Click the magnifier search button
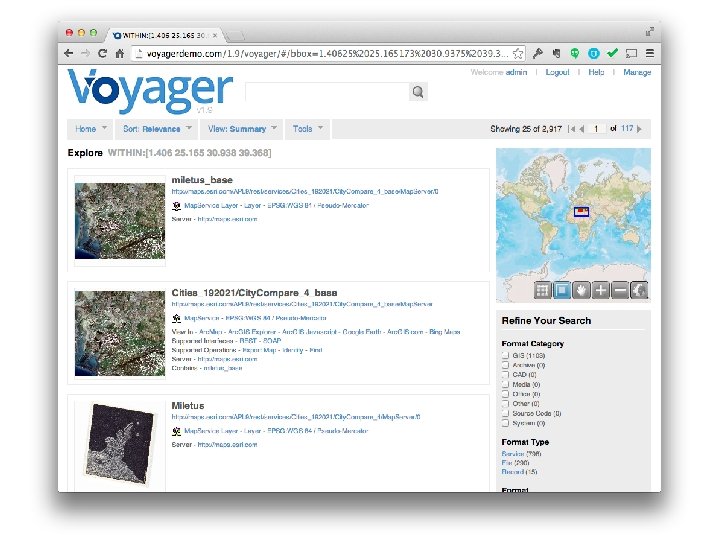This screenshot has width=720, height=540. (x=418, y=92)
